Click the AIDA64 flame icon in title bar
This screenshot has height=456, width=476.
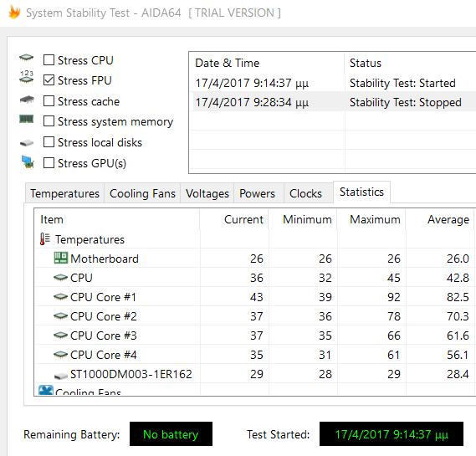[14, 13]
